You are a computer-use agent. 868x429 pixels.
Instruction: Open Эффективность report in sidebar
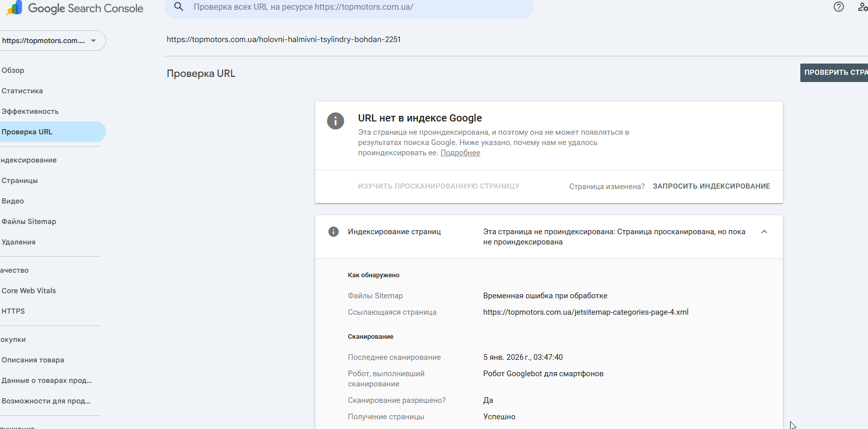[30, 111]
